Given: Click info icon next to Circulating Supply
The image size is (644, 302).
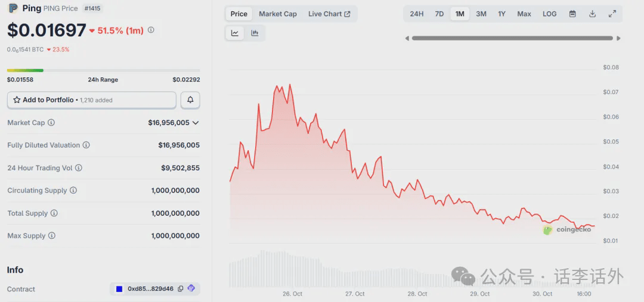Looking at the screenshot, I should [x=73, y=191].
